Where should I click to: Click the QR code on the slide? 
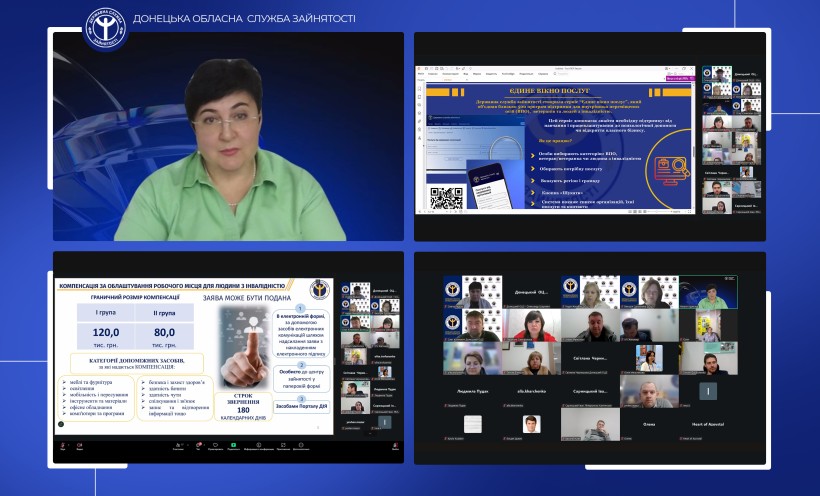pyautogui.click(x=446, y=196)
